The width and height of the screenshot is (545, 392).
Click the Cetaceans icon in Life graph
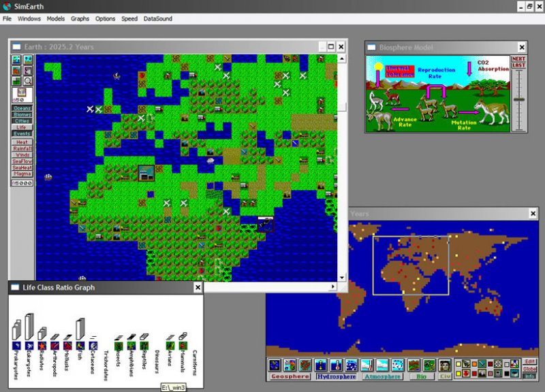click(93, 346)
